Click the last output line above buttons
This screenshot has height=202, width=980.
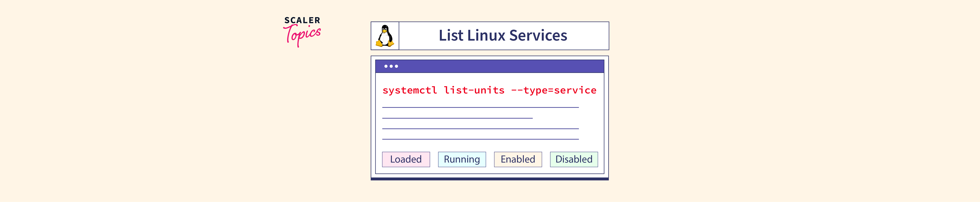pyautogui.click(x=480, y=139)
